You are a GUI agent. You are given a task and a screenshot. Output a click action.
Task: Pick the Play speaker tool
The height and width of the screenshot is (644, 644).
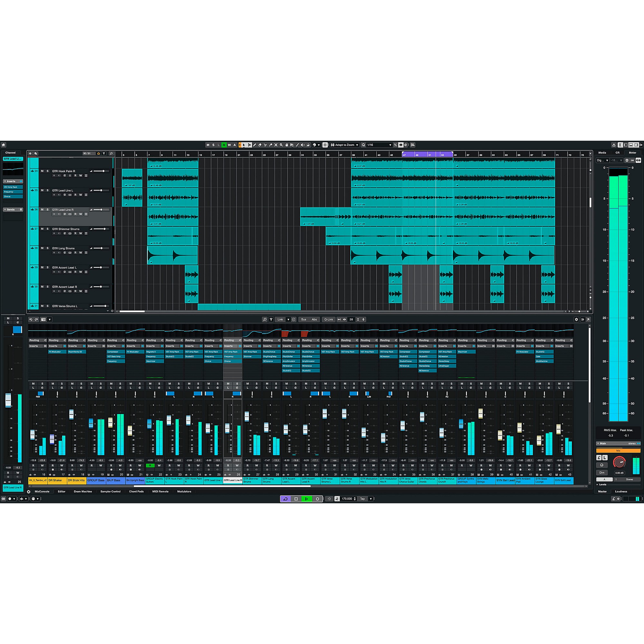tap(302, 145)
